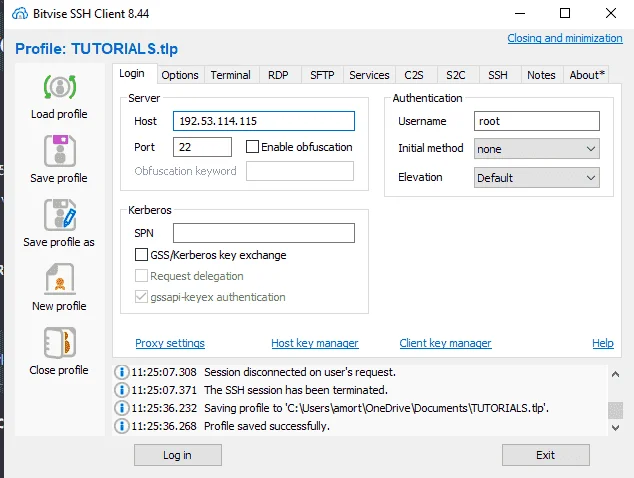Minimize the Bitvise window

pos(520,13)
